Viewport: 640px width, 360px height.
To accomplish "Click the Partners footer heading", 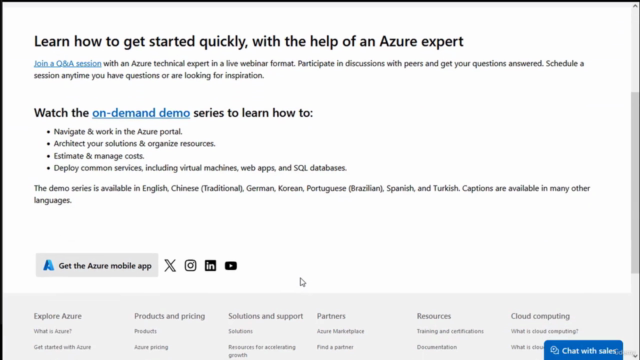I will click(x=331, y=316).
